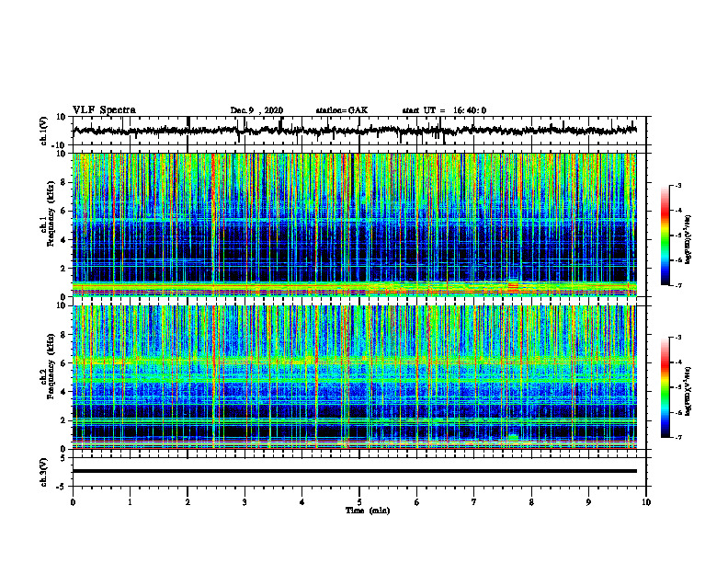Click time axis tick label "4"
Image resolution: width=728 pixels, height=563 pixels.
[302, 502]
